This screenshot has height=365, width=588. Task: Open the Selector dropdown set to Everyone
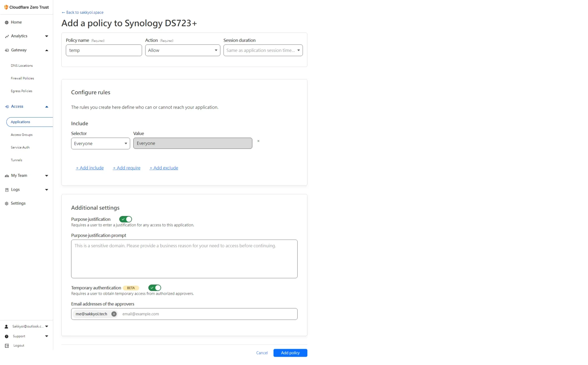click(x=100, y=143)
